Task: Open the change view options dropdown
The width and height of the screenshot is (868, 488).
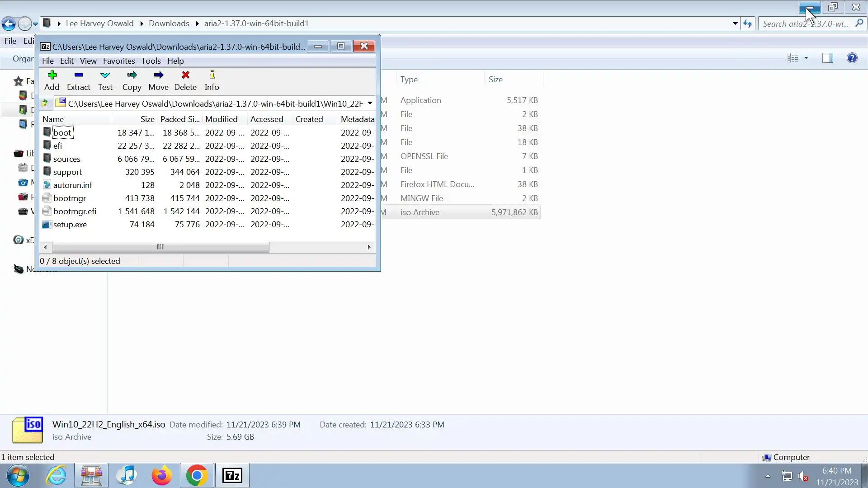Action: click(x=806, y=58)
